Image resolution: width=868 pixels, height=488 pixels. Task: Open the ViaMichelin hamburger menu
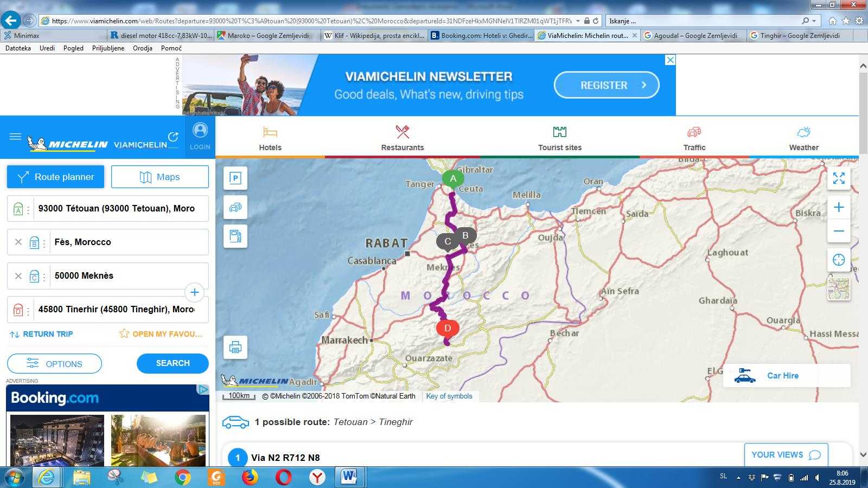coord(15,137)
